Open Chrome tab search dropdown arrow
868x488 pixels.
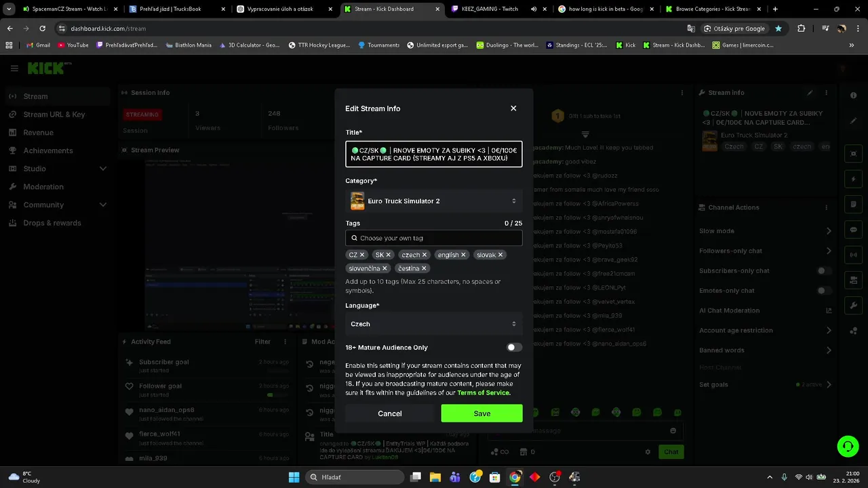(x=9, y=9)
